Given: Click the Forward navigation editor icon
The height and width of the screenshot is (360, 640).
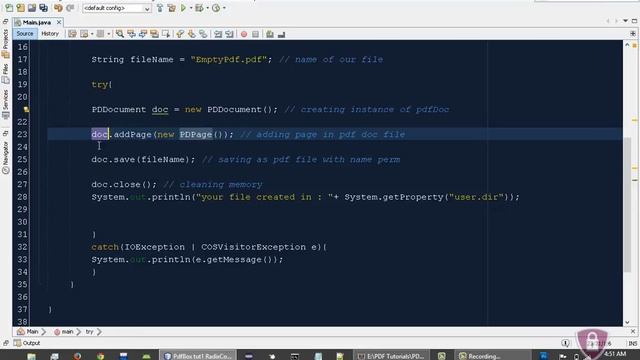Looking at the screenshot, I should (100, 34).
